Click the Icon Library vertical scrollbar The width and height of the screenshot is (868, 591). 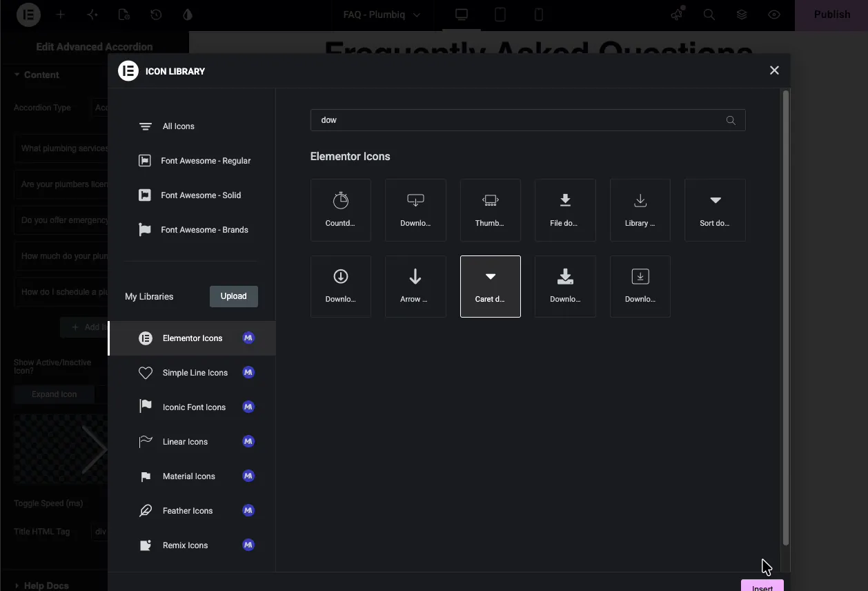coord(785,318)
